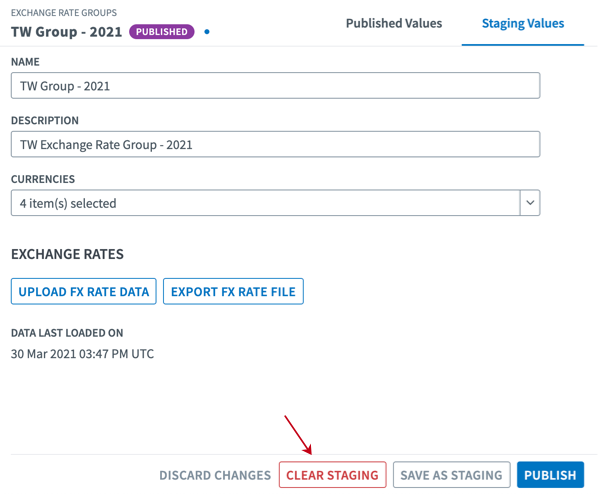Switch to the Published Values tab
This screenshot has height=494, width=600.
click(x=393, y=23)
